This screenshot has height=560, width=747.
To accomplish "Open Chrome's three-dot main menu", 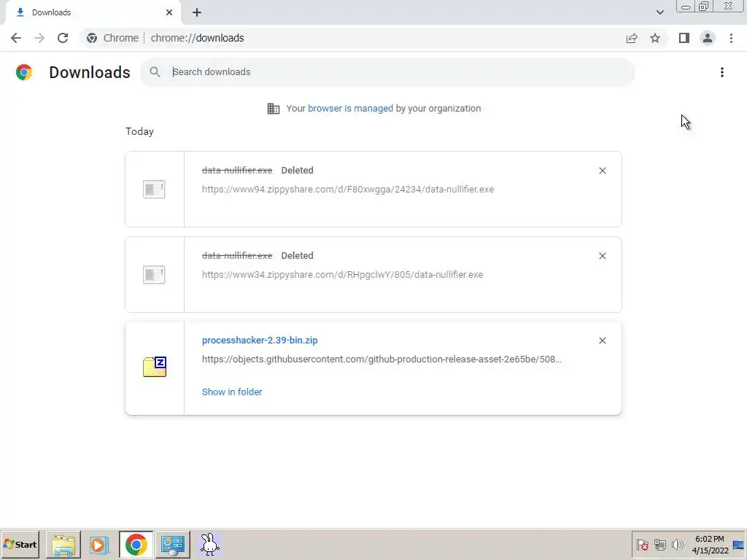I will pos(731,38).
